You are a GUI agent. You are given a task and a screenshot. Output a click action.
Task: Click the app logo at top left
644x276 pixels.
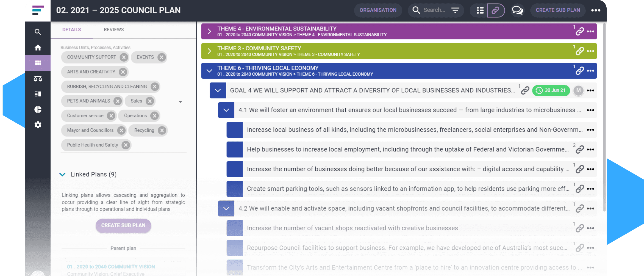tap(38, 10)
